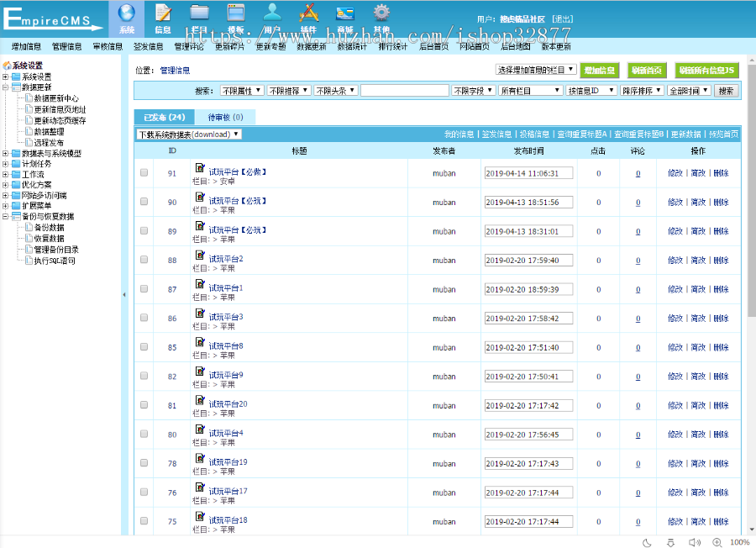This screenshot has width=756, height=548.
Task: Select the checkbox for ID 80 row
Action: point(144,434)
